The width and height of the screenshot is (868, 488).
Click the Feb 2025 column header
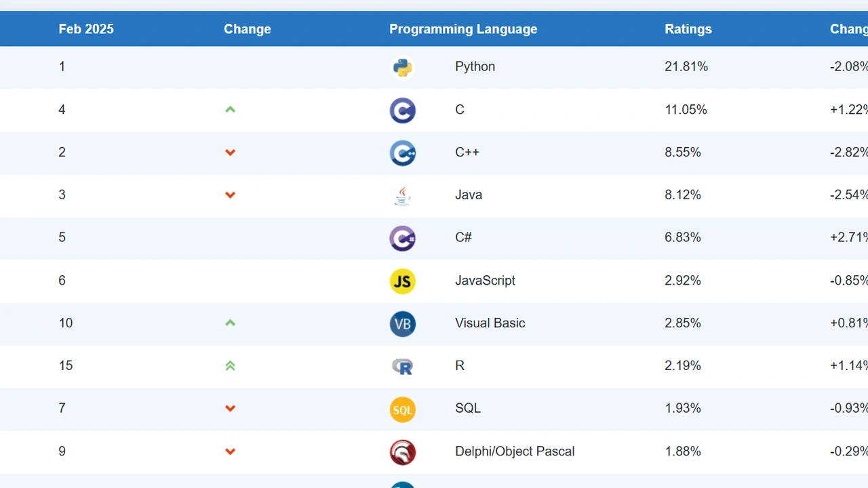(x=86, y=29)
